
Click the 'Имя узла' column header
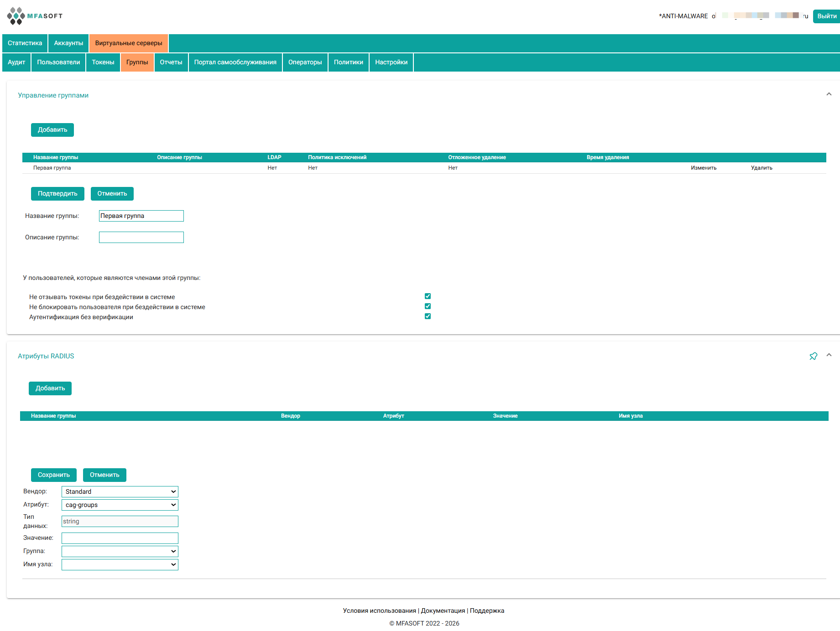click(x=631, y=416)
